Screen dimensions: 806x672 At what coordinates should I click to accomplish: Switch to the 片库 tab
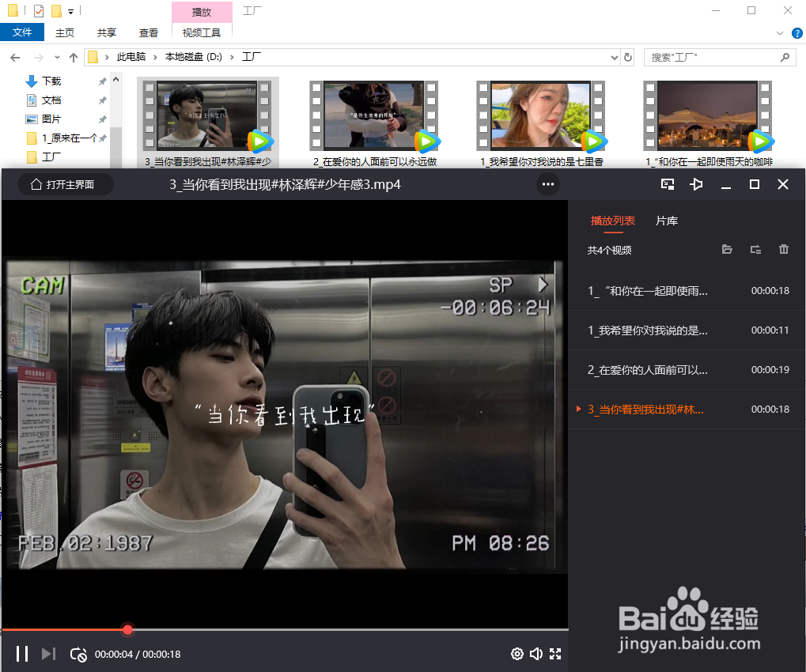click(667, 221)
